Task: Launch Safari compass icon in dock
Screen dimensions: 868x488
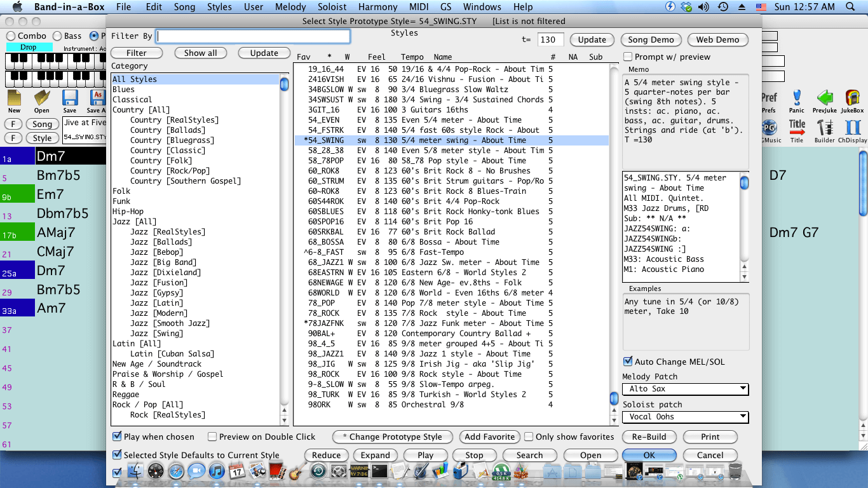Action: pyautogui.click(x=176, y=471)
